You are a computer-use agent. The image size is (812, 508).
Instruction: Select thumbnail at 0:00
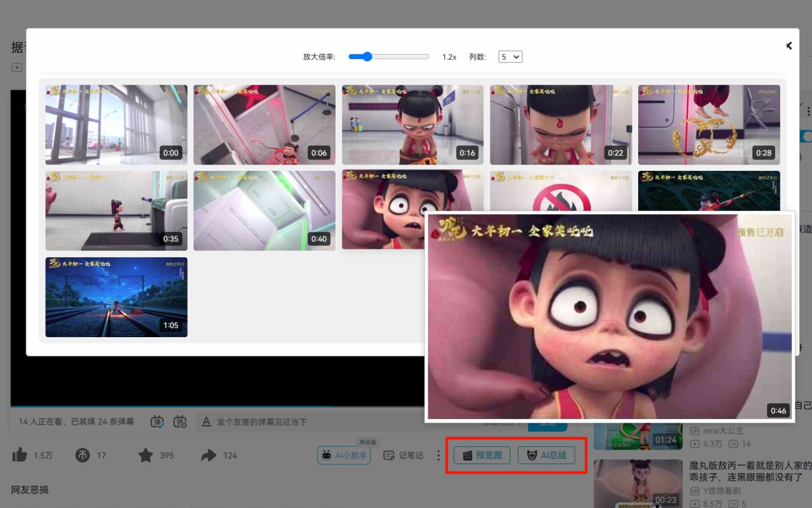pos(116,125)
